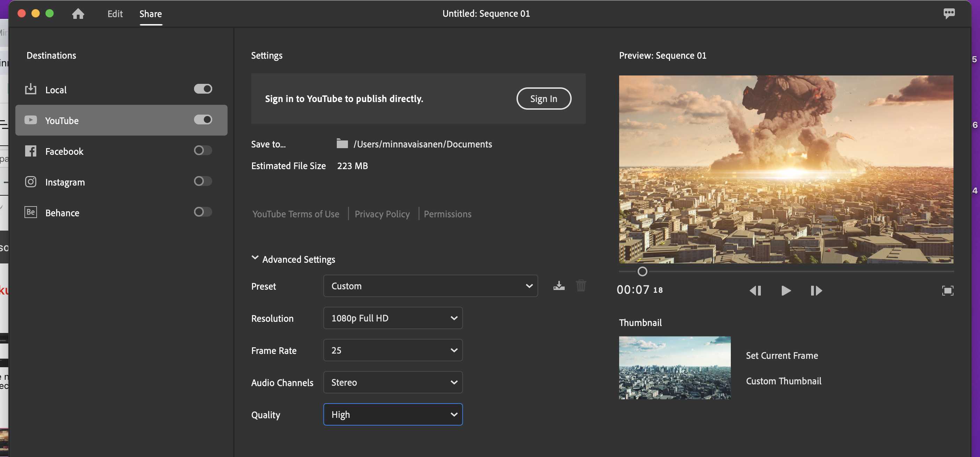The height and width of the screenshot is (457, 980).
Task: Turn off the Local destination toggle
Action: click(203, 89)
